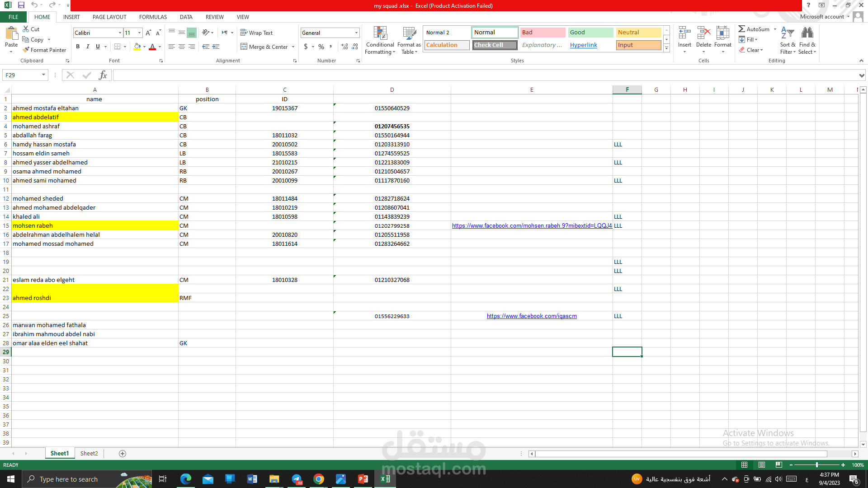This screenshot has width=868, height=488.
Task: Toggle Bottom Align vertical alignment
Action: tap(192, 33)
